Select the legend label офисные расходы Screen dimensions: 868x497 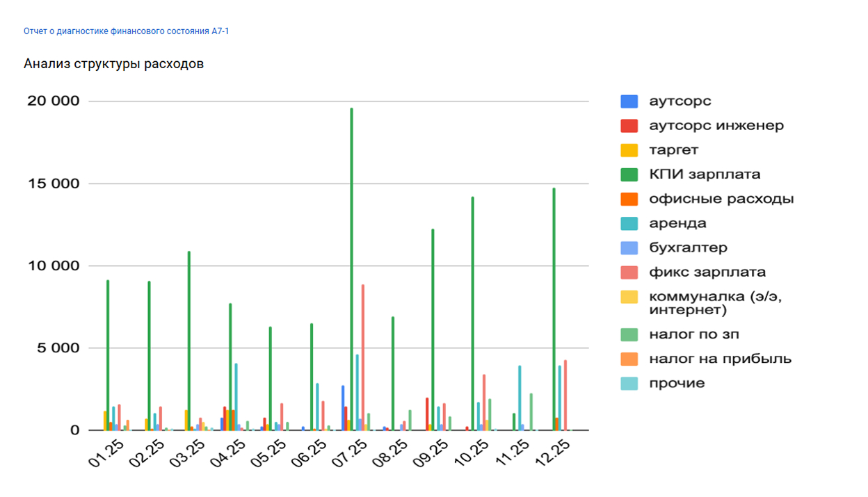721,199
